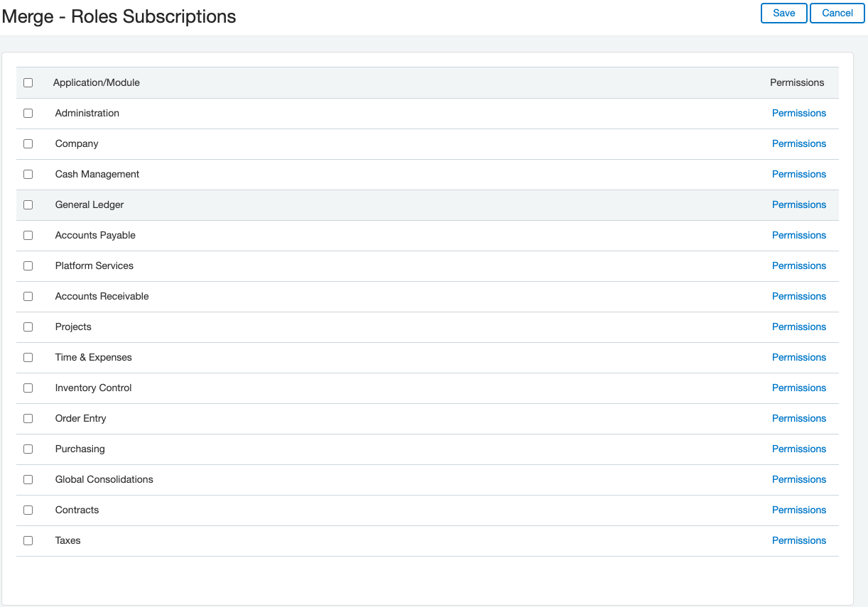Open Permissions for Platform Services

(798, 266)
